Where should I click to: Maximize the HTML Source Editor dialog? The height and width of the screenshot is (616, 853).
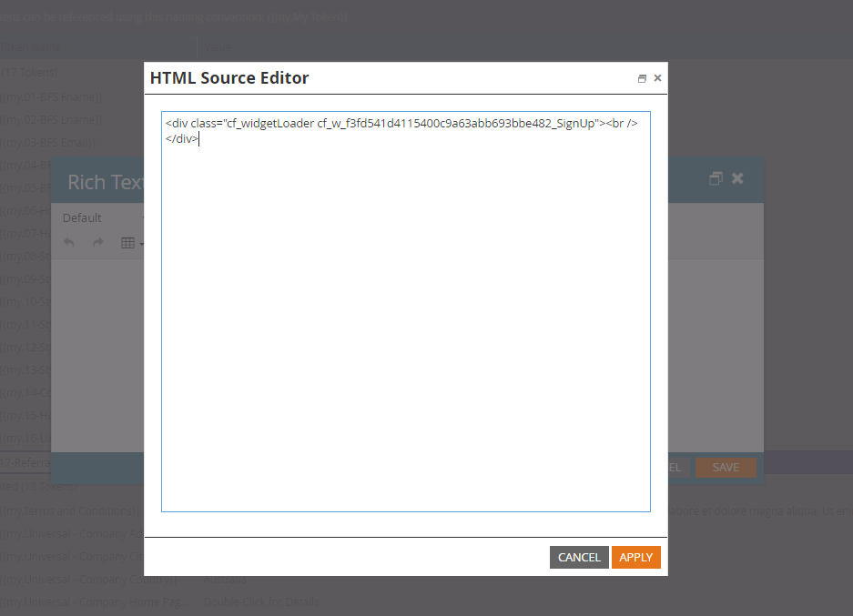pyautogui.click(x=642, y=79)
